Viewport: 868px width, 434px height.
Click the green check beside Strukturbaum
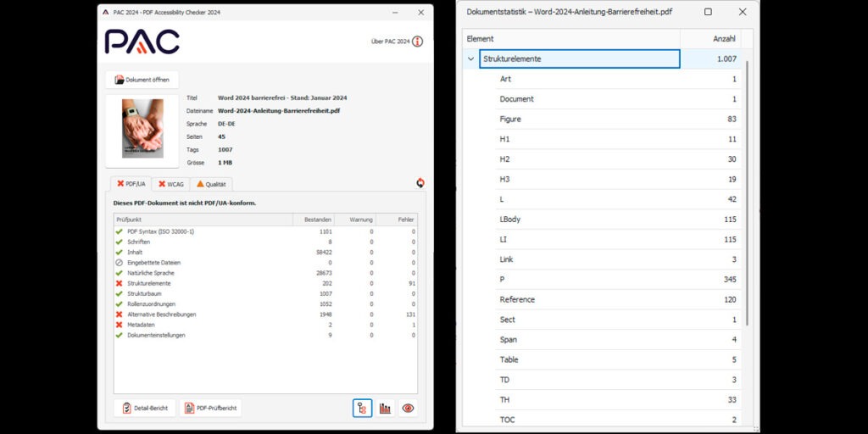point(119,293)
